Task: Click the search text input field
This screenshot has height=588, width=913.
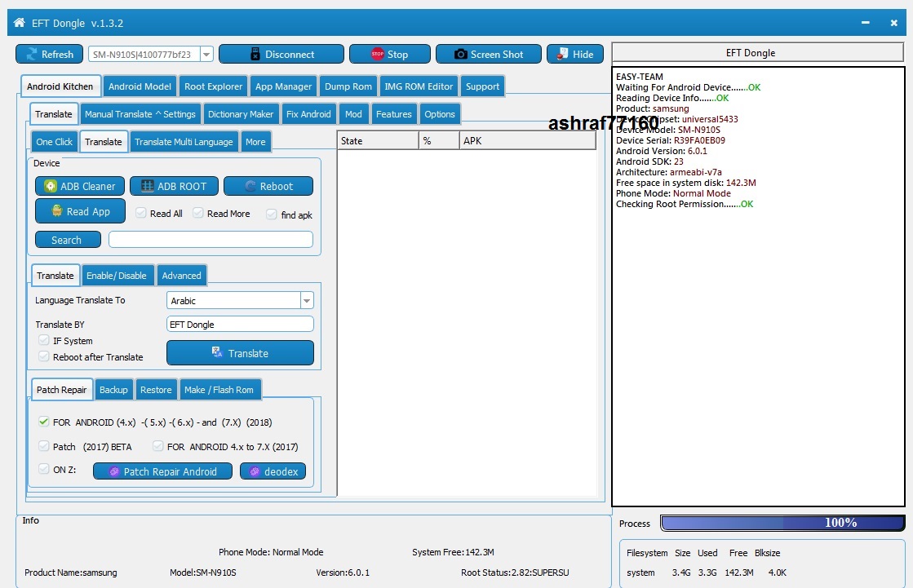Action: coord(211,239)
